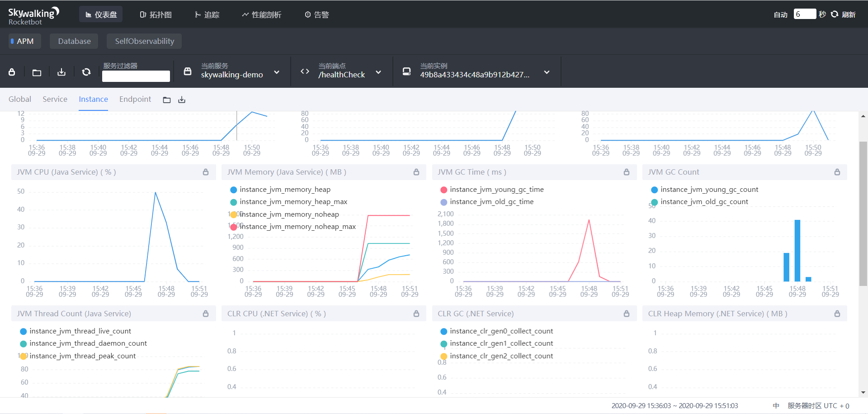868x414 pixels.
Task: Click lock icon on JVM Thread Count panel
Action: coord(206,314)
